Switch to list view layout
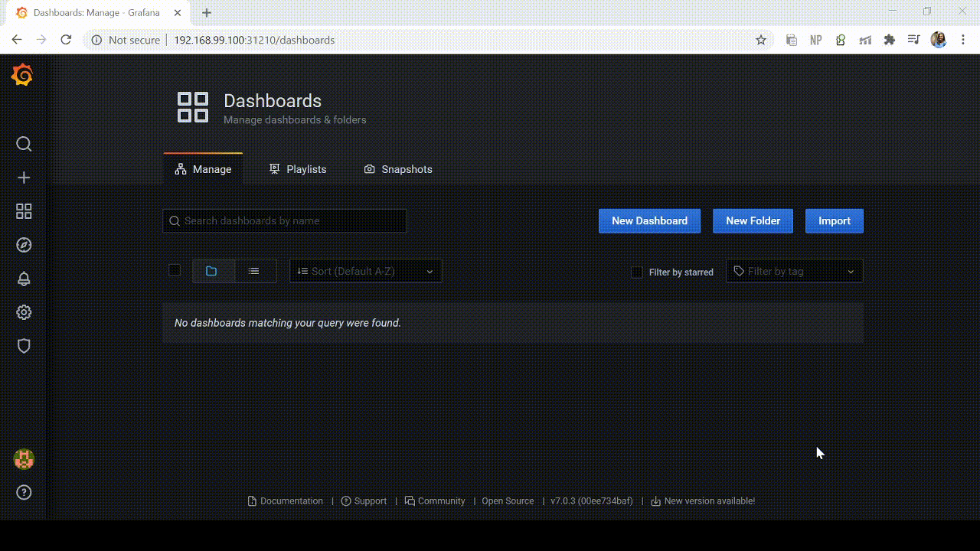 [x=255, y=271]
